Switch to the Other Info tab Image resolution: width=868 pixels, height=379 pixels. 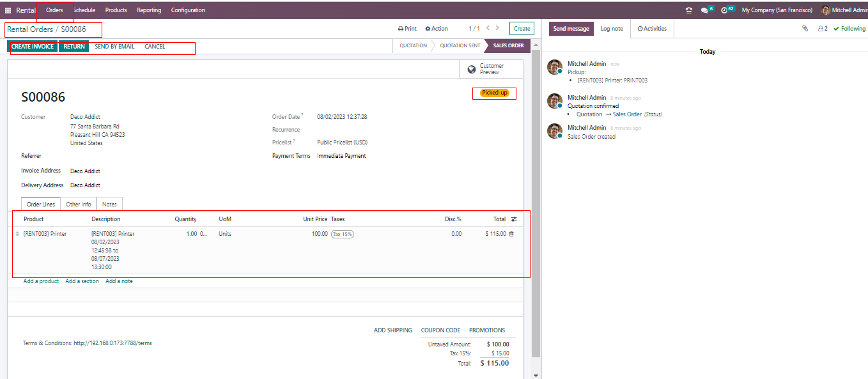pos(79,205)
